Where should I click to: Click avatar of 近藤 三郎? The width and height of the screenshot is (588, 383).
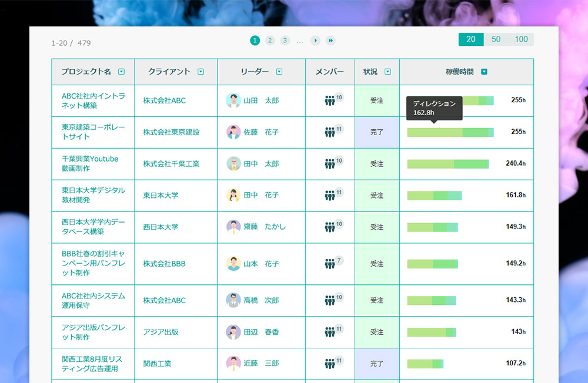click(233, 363)
